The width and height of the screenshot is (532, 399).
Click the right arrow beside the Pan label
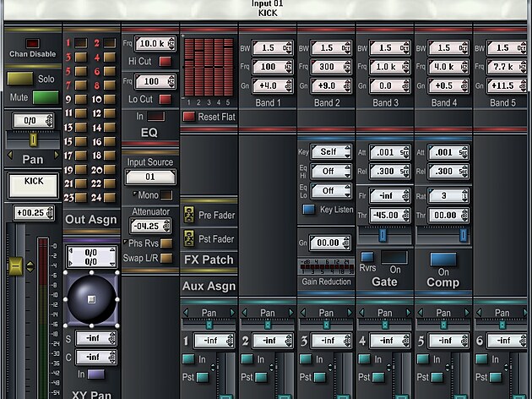[x=57, y=157]
